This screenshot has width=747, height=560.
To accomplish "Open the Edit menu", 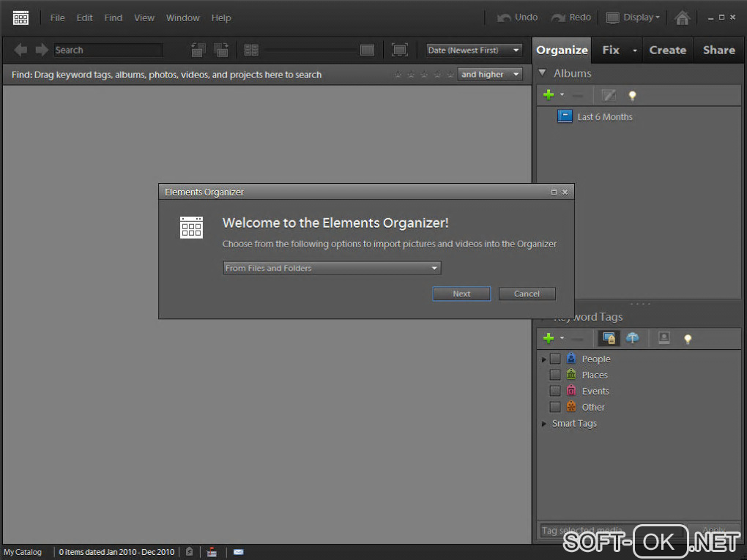I will 84,18.
